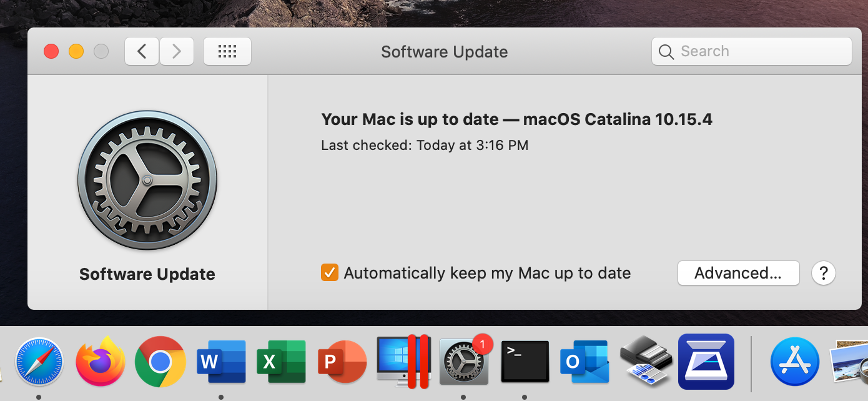The height and width of the screenshot is (401, 868).
Task: Close the Software Update window
Action: pyautogui.click(x=51, y=51)
